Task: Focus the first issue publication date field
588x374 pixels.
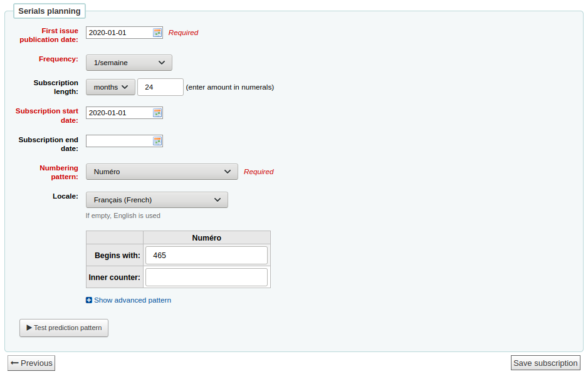Action: point(119,33)
